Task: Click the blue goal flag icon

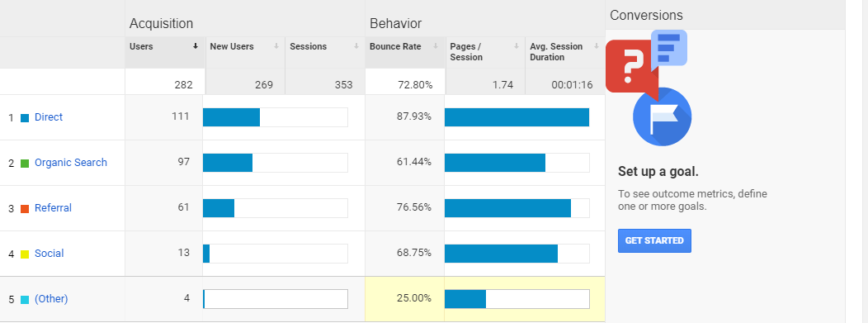Action: (x=663, y=117)
